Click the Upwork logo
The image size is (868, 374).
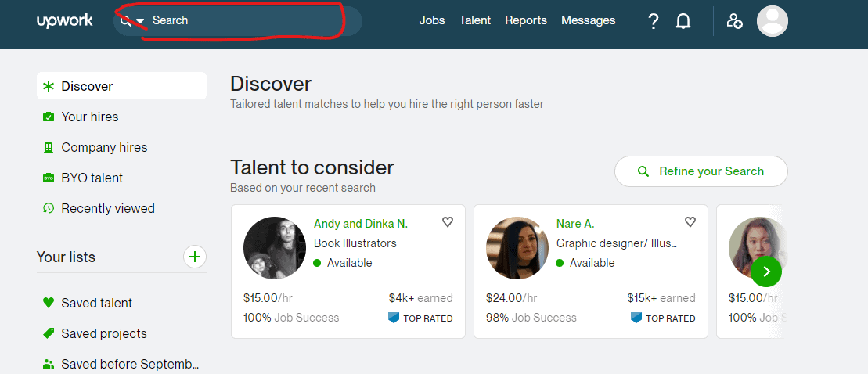64,21
